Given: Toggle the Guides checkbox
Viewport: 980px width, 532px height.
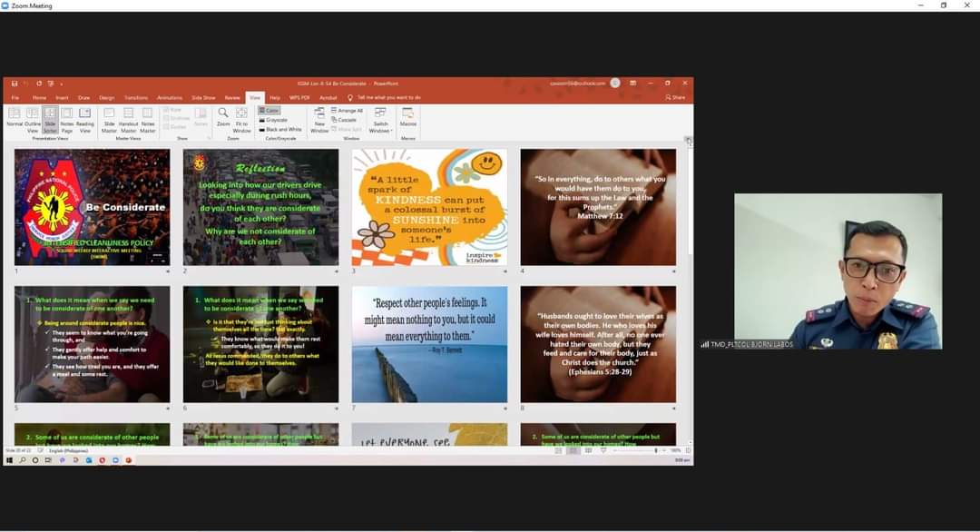Looking at the screenshot, I should coord(175,126).
